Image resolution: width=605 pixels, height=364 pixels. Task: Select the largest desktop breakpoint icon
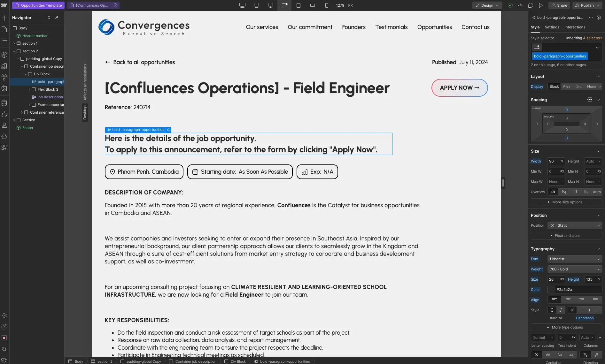(x=243, y=5)
